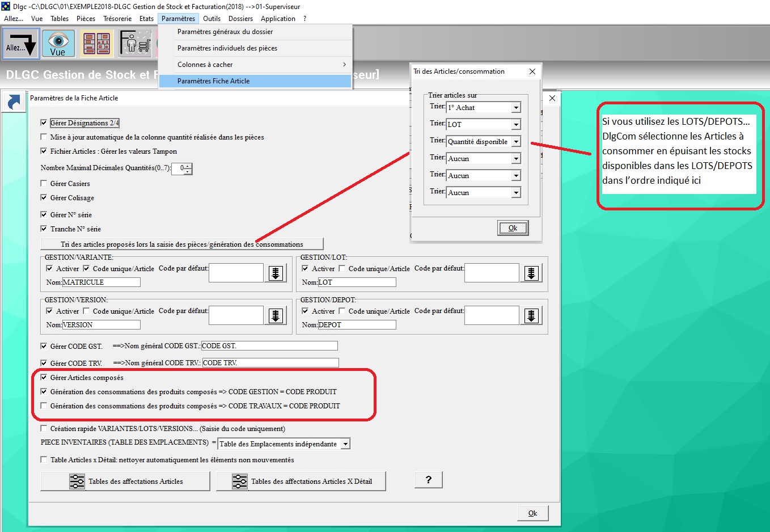Toggle Gérer CODE GST checkbox
The image size is (770, 532).
pyautogui.click(x=44, y=346)
